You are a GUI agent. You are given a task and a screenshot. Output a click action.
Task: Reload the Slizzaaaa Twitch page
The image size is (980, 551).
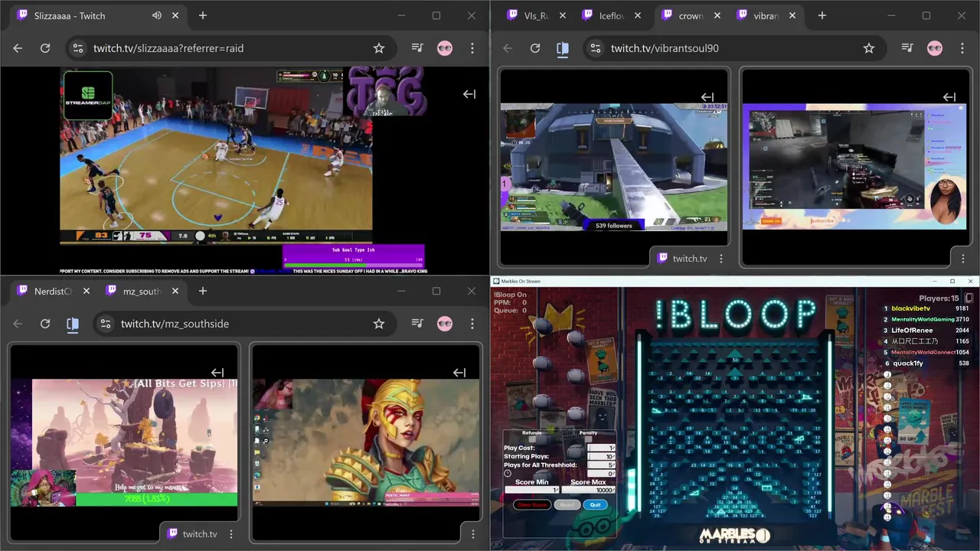(x=45, y=48)
